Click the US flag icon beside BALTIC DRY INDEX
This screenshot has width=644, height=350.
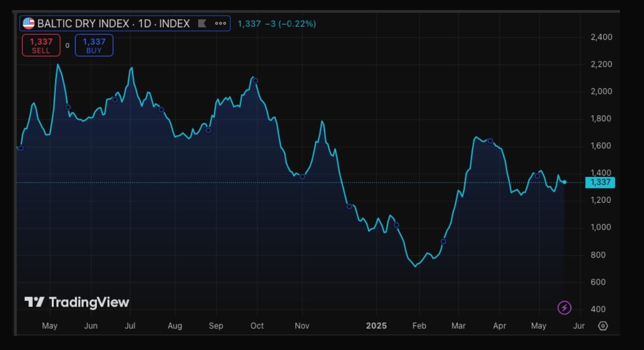(29, 23)
